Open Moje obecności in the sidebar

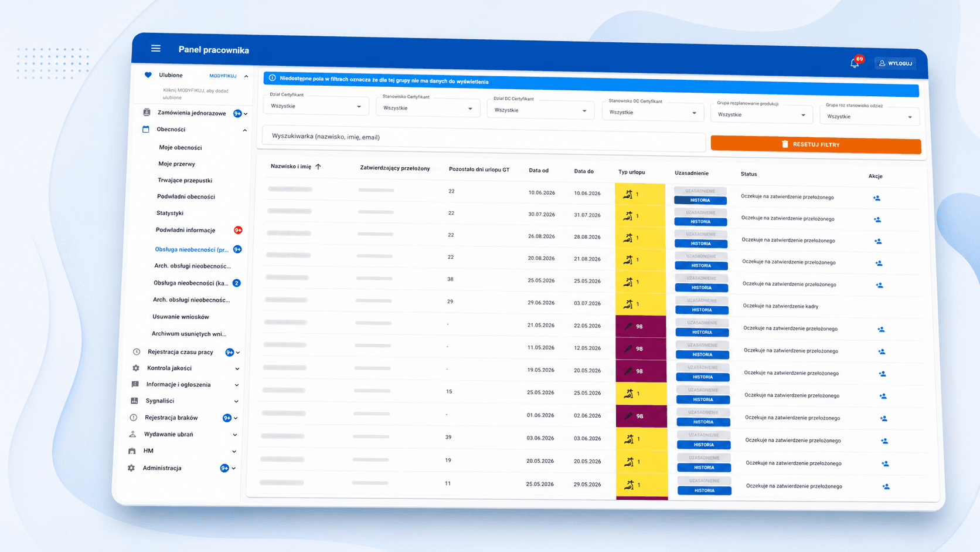pos(181,148)
